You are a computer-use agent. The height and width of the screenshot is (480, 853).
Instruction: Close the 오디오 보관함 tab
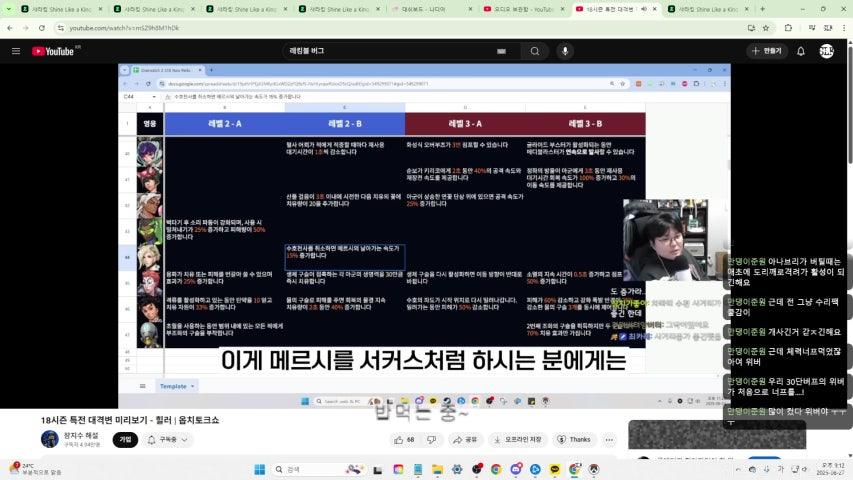click(x=562, y=9)
